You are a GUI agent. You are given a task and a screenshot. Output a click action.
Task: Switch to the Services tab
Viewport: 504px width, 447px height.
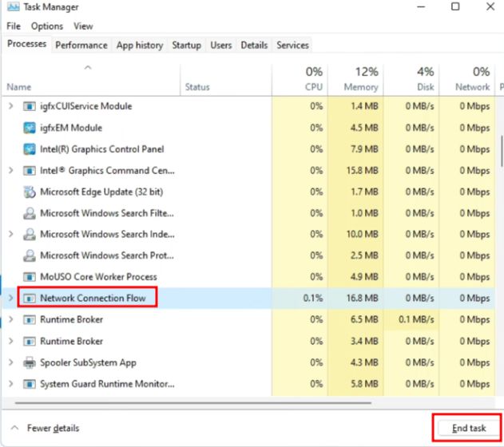pyautogui.click(x=292, y=45)
